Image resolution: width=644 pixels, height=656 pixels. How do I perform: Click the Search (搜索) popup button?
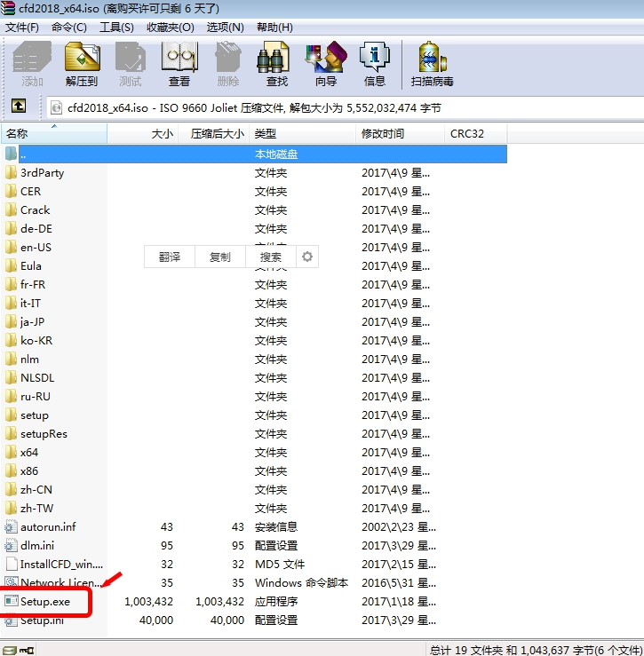[271, 257]
